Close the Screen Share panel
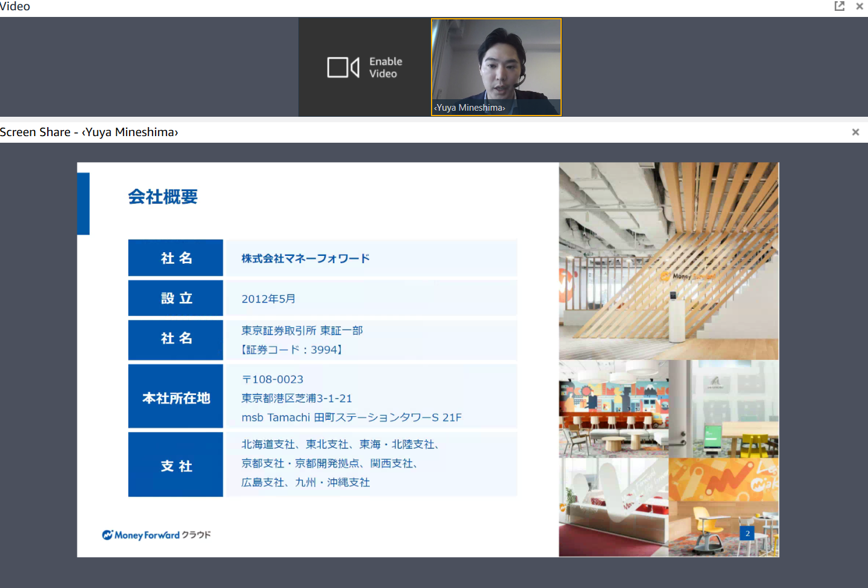Screen dimensions: 868x588 point(855,132)
